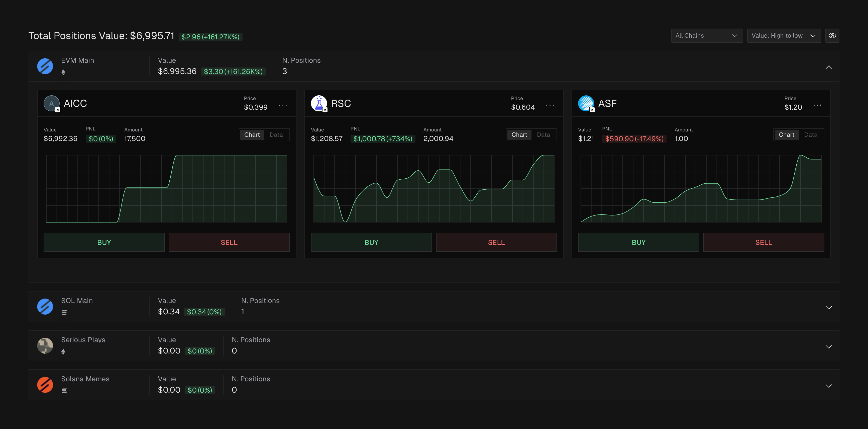Click the EVM Main wallet avatar
The width and height of the screenshot is (868, 429).
click(45, 66)
